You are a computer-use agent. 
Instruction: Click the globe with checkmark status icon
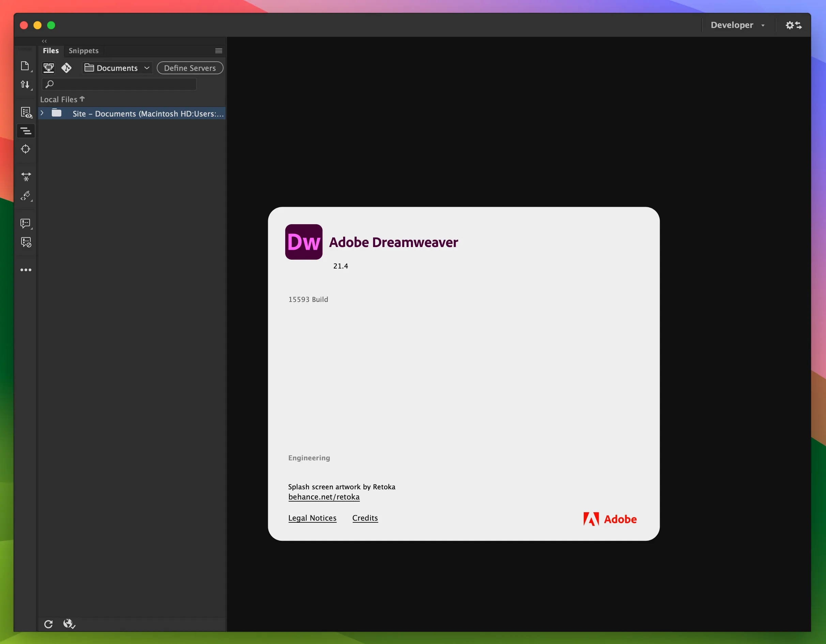tap(69, 624)
